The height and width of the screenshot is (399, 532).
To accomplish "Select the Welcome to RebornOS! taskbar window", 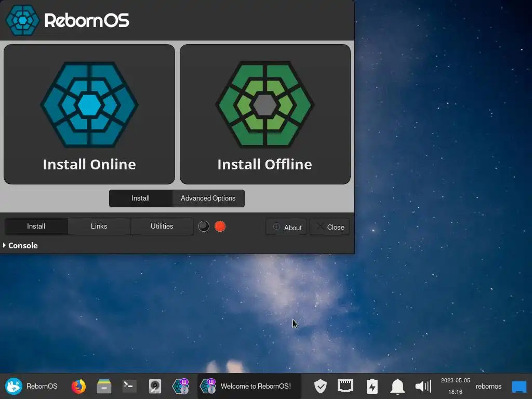I will tap(249, 386).
